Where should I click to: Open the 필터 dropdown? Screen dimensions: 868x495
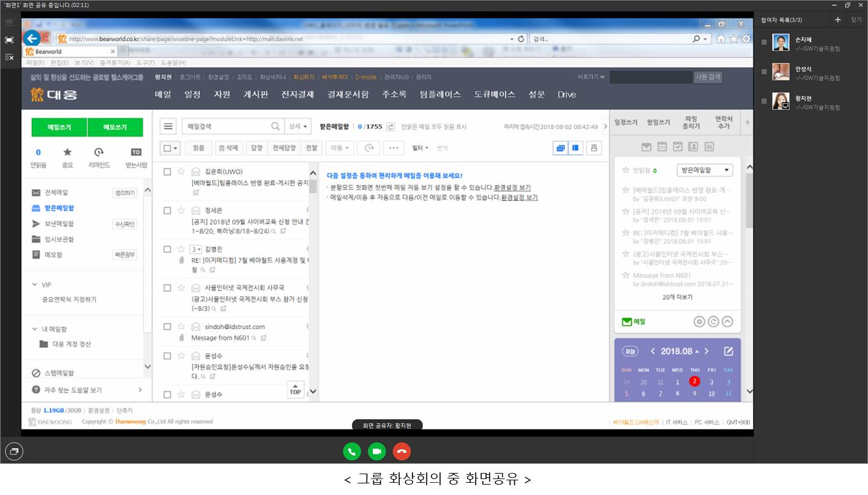point(420,148)
